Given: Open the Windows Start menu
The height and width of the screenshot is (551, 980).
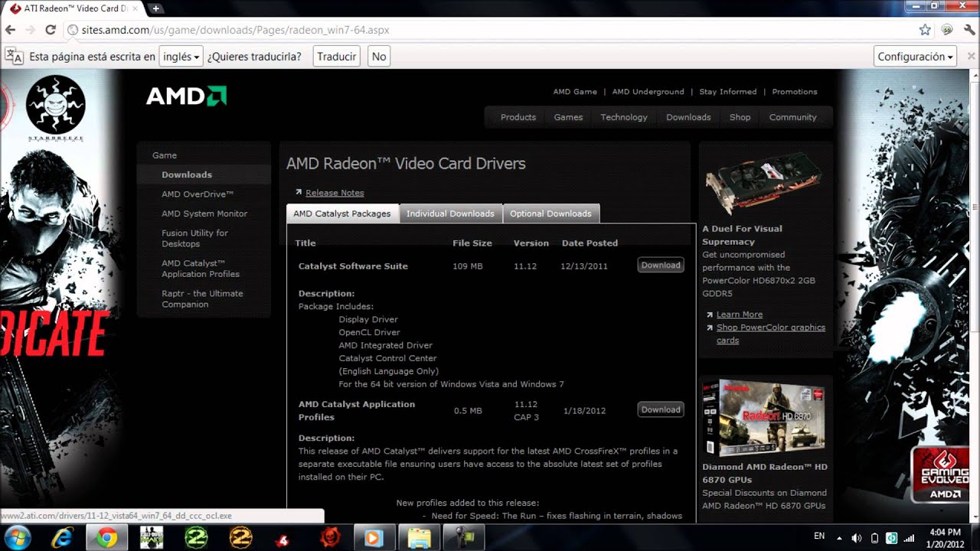Looking at the screenshot, I should click(17, 537).
